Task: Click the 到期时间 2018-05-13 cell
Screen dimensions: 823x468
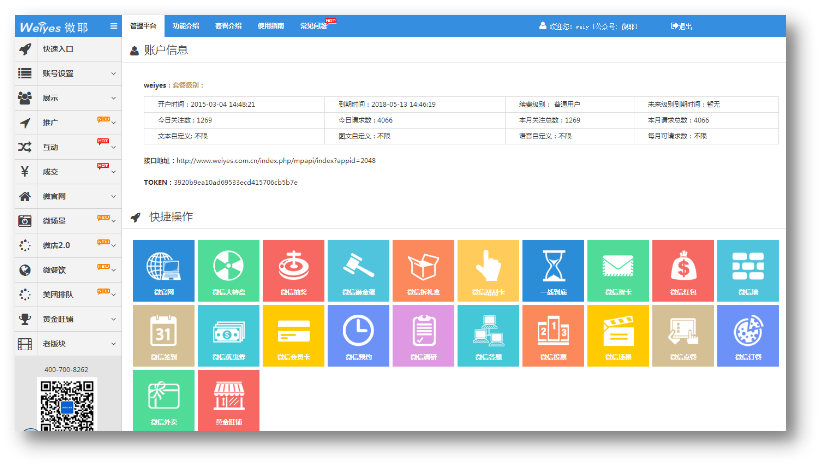Action: point(415,104)
